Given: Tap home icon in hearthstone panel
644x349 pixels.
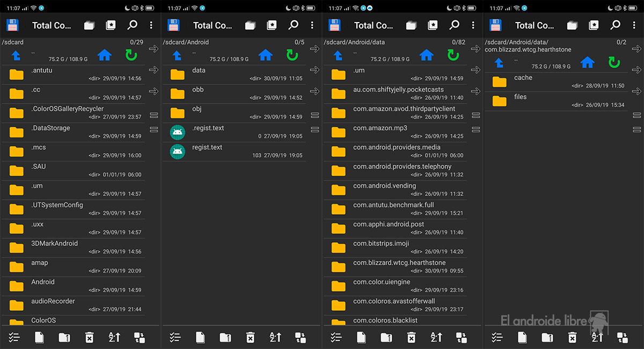Looking at the screenshot, I should (587, 62).
